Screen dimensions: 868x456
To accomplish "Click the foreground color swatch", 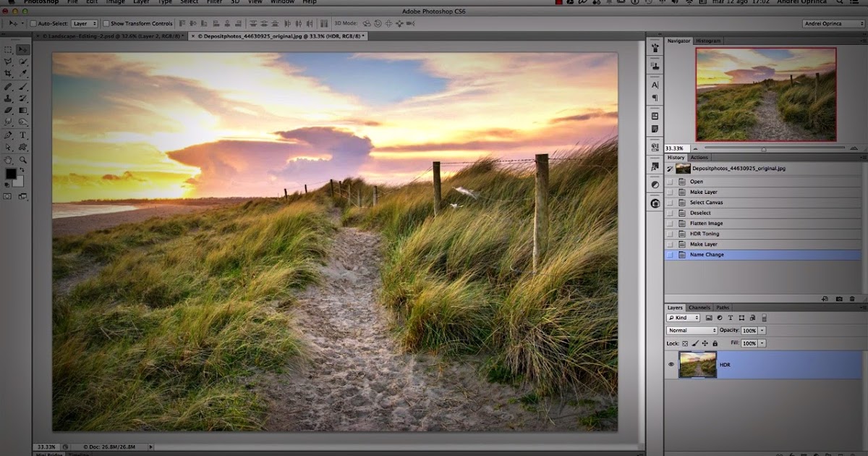I will (x=11, y=174).
